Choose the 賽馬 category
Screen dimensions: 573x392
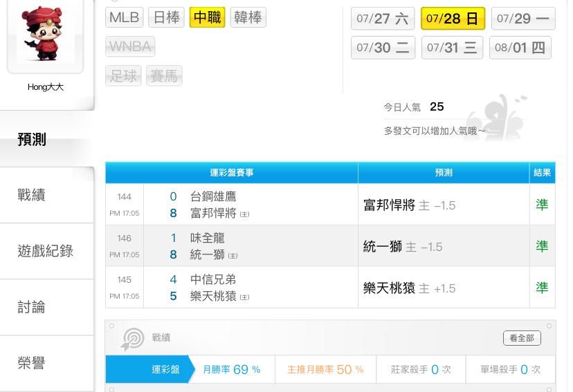(164, 76)
